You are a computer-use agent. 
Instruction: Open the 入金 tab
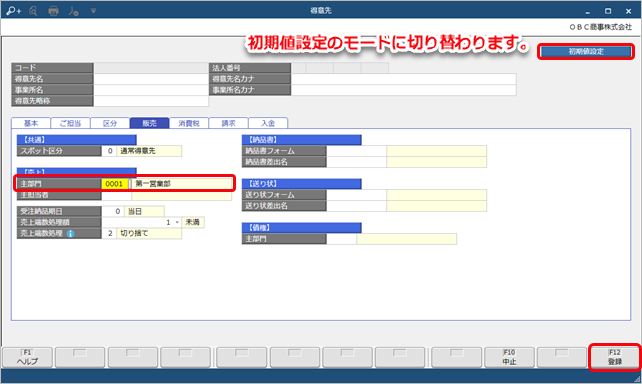268,123
